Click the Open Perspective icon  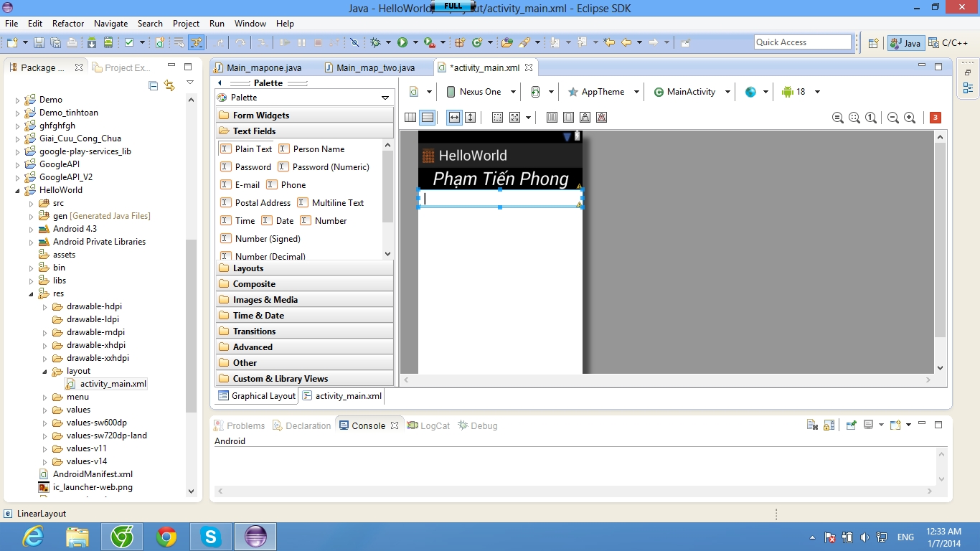[x=873, y=42]
